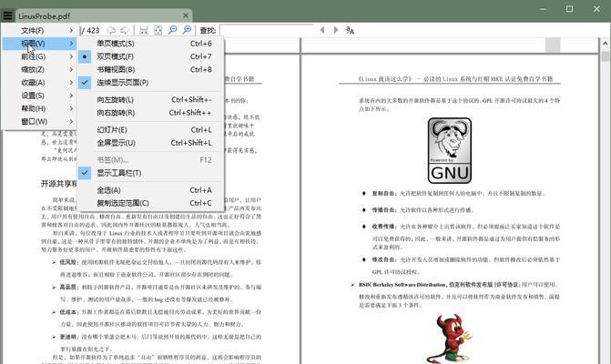Viewport: 611px width, 364px height.
Task: Click the 复制自由 bullet on right page
Action: [383, 193]
